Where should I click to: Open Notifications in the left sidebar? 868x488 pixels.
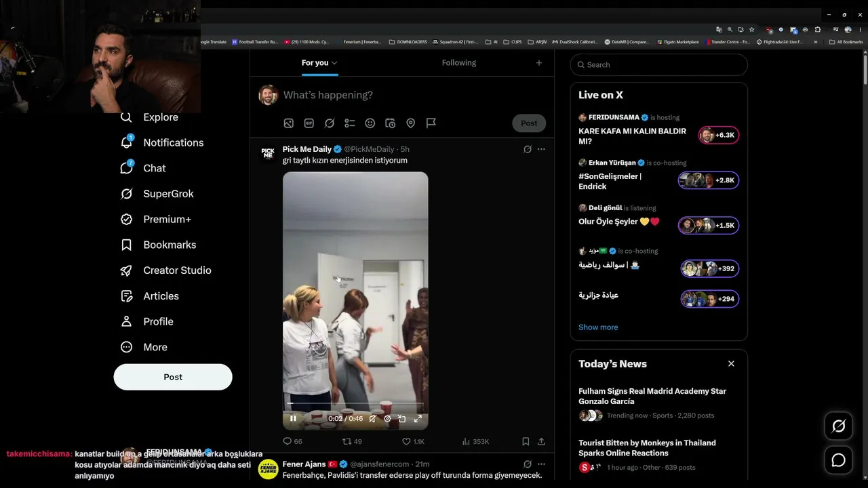161,142
